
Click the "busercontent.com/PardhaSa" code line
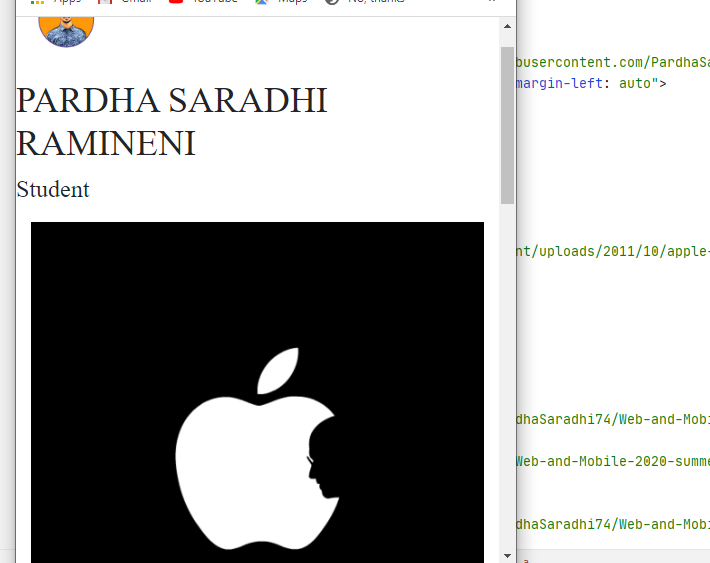[613, 62]
